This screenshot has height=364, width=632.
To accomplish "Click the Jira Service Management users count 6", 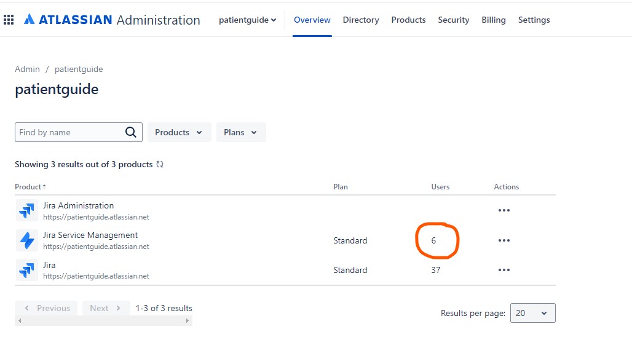I will [x=433, y=240].
